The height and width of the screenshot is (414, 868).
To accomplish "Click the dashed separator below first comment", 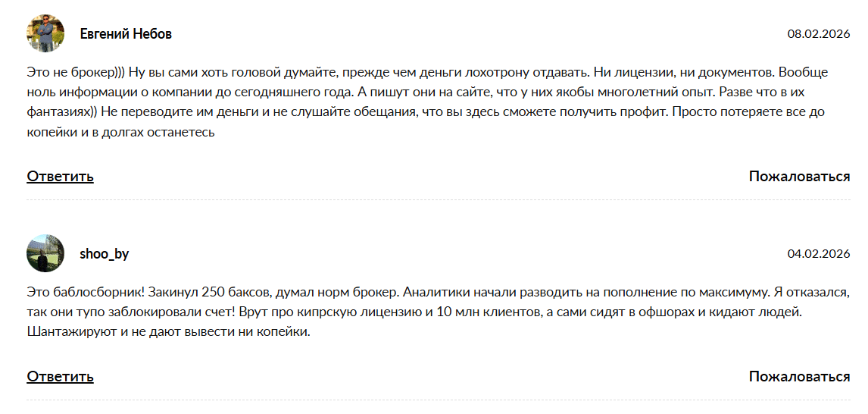I will pyautogui.click(x=439, y=200).
